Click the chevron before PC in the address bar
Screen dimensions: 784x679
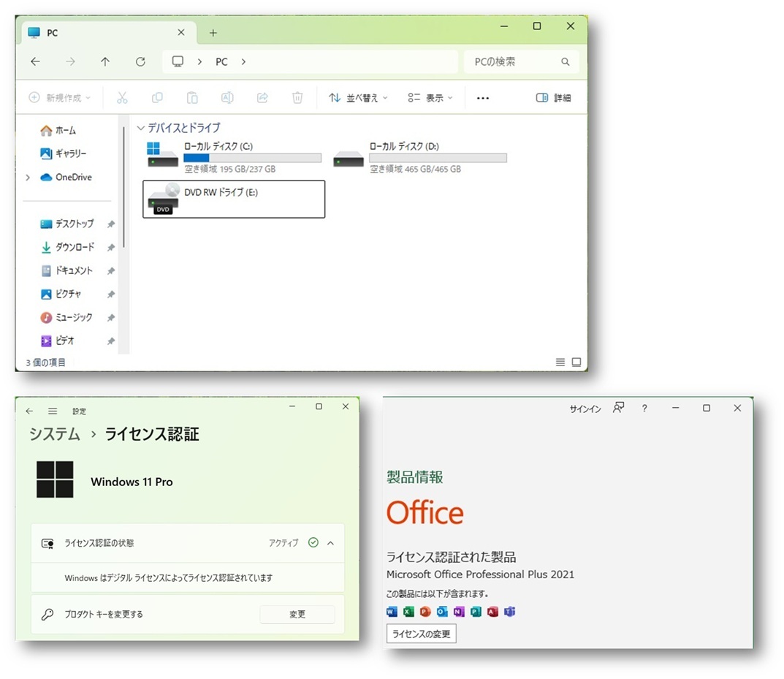199,61
